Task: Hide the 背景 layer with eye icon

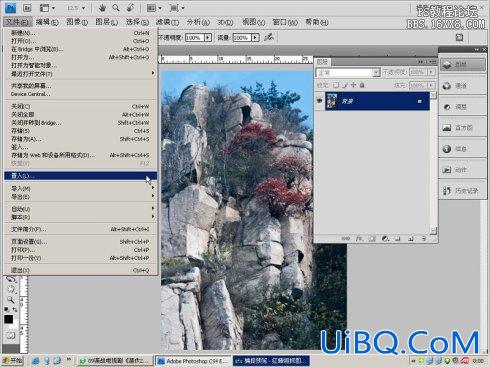Action: [319, 101]
